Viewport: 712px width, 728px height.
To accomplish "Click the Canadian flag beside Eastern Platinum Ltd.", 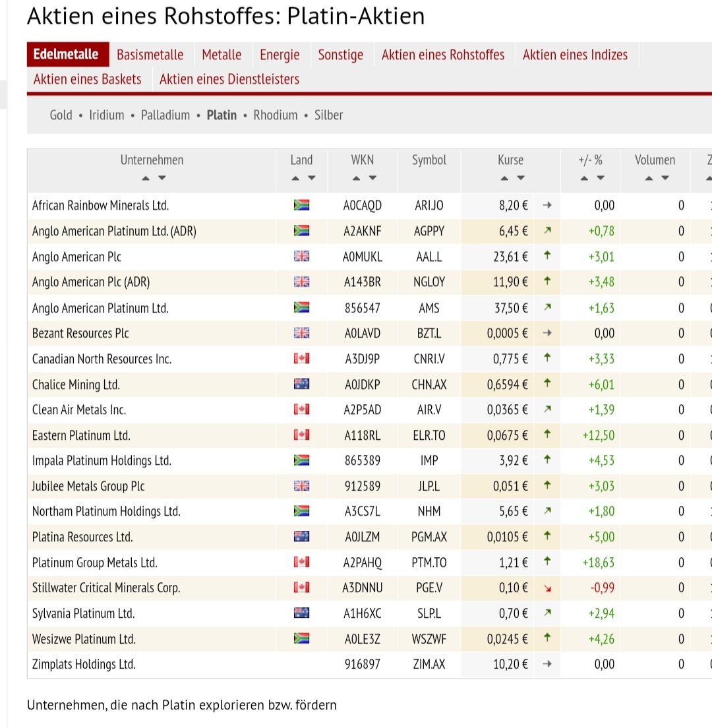I will (301, 435).
